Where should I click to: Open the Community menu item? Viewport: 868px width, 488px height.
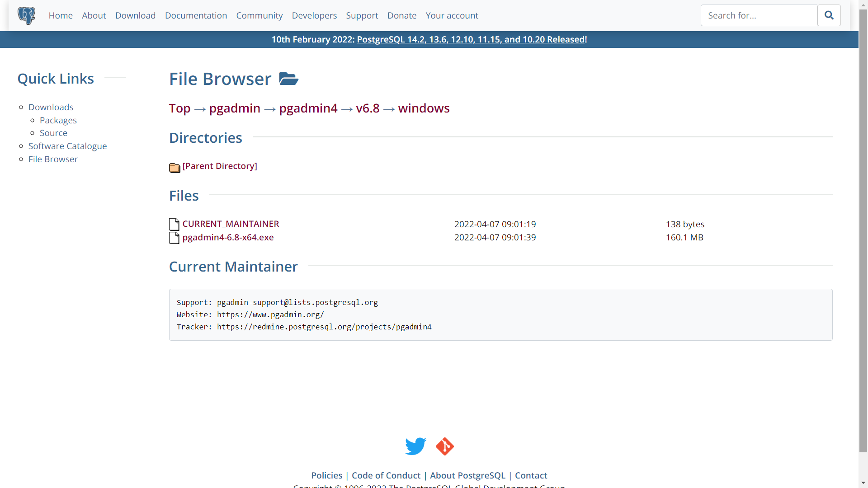[259, 15]
